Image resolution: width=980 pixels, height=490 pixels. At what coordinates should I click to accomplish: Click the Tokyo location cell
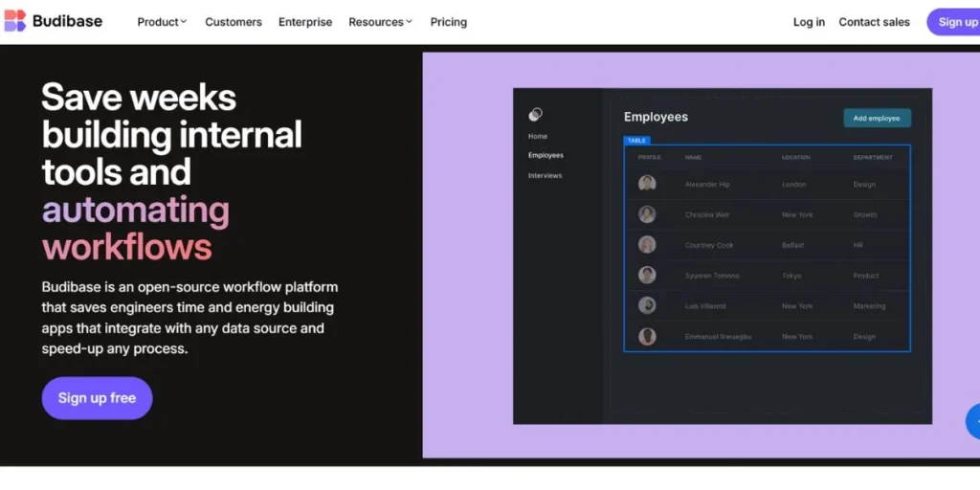pyautogui.click(x=791, y=276)
